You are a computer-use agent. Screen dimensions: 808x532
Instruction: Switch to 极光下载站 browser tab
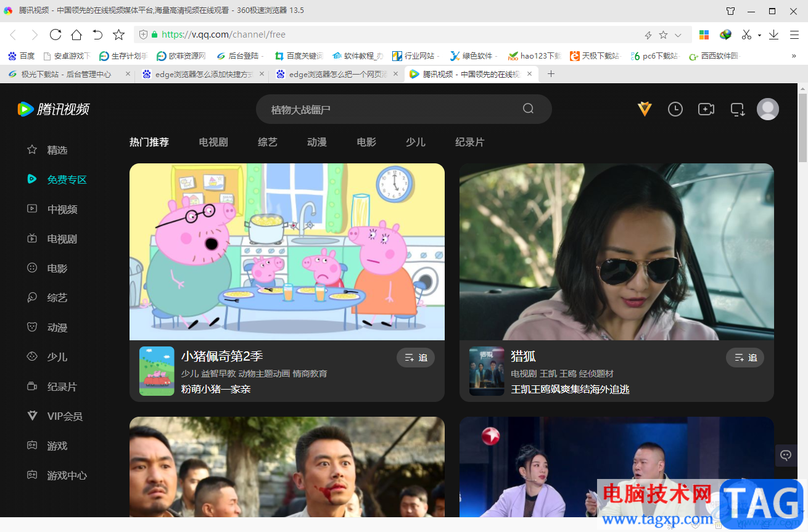(67, 74)
